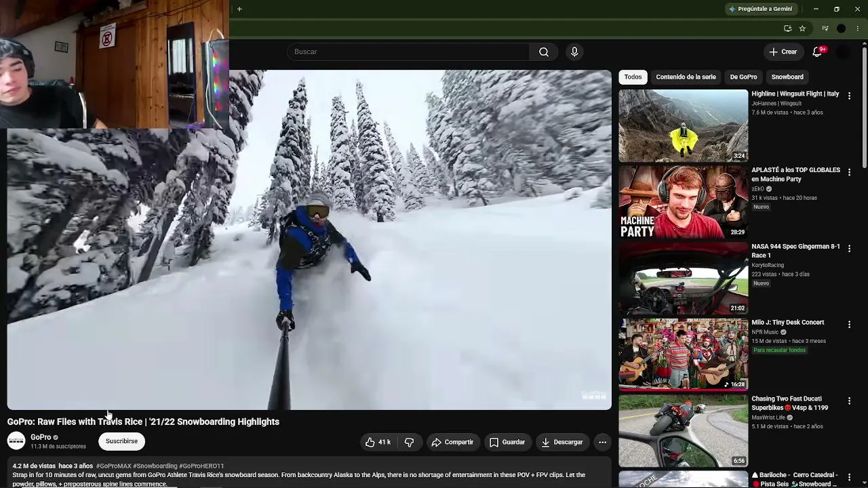The height and width of the screenshot is (488, 868).
Task: Open options for NASA 944 Spec Gingerman video
Action: click(x=849, y=249)
